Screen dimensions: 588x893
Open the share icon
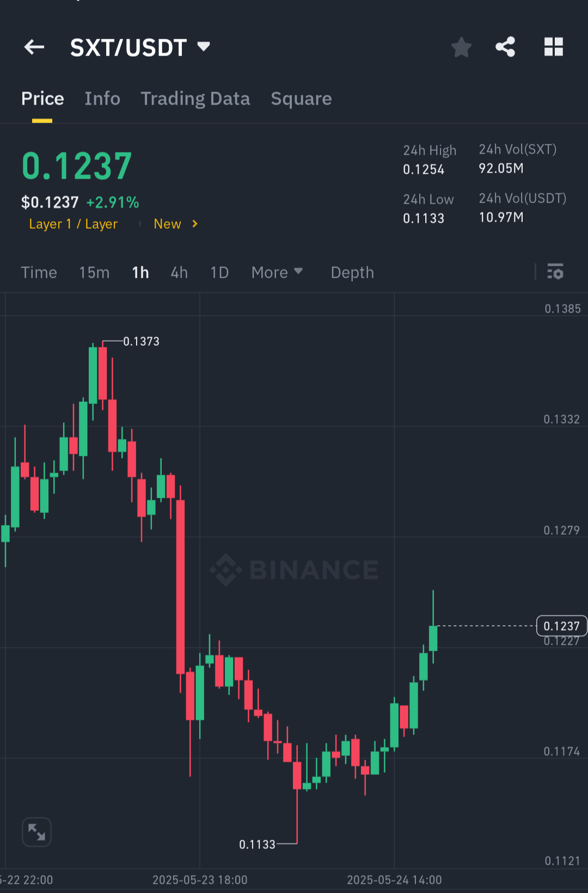tap(505, 47)
